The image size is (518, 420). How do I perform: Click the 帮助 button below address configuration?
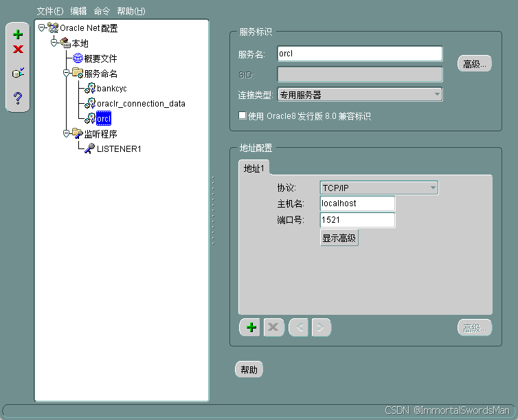pyautogui.click(x=249, y=369)
